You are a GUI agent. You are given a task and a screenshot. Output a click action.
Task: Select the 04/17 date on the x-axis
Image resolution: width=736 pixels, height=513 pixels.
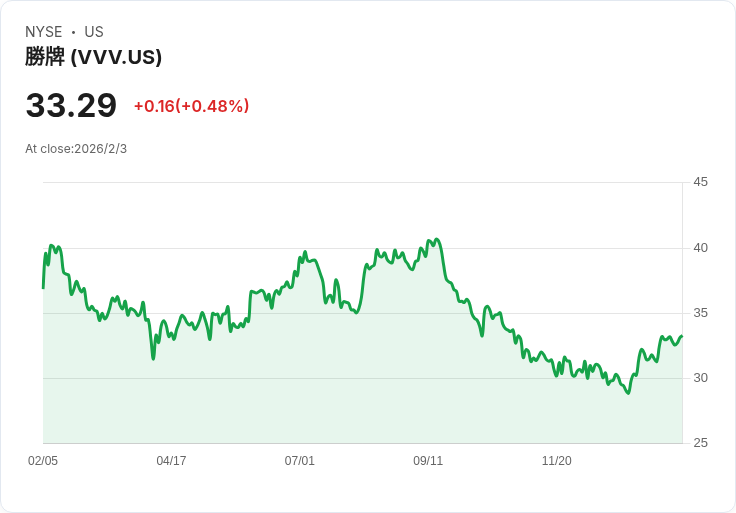(x=171, y=461)
